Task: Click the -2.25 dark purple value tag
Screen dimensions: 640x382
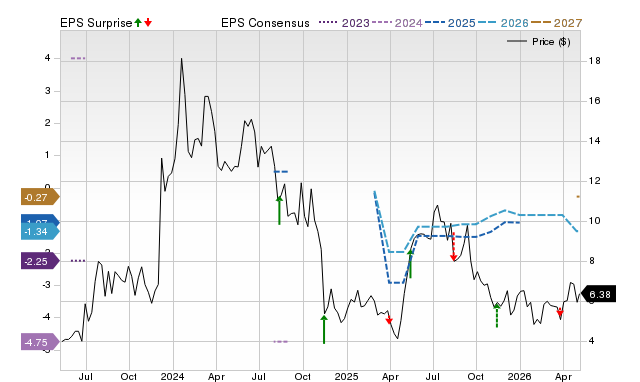Action: click(x=40, y=261)
